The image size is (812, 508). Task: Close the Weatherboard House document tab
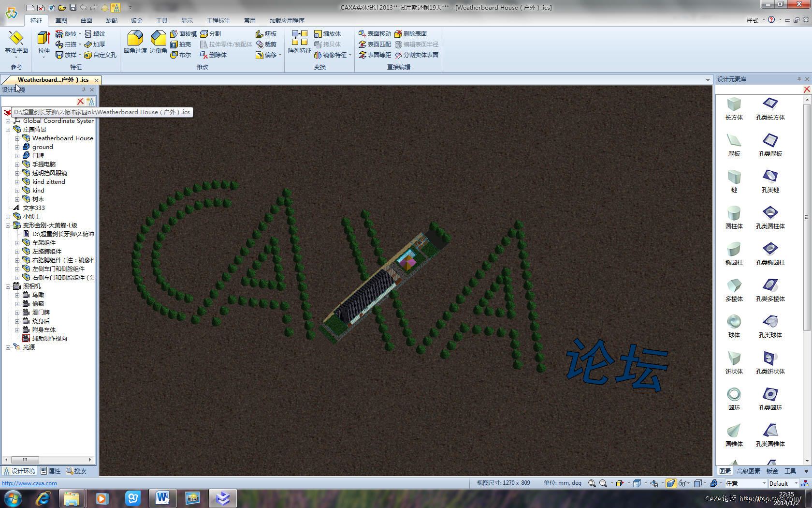[x=97, y=80]
